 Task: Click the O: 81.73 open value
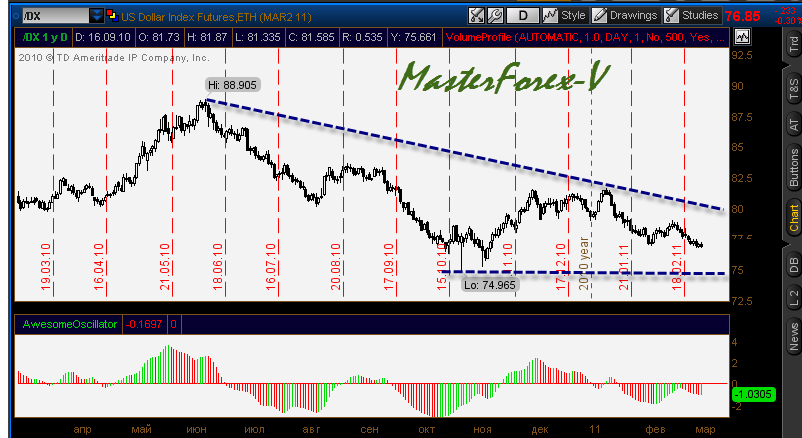pos(161,37)
